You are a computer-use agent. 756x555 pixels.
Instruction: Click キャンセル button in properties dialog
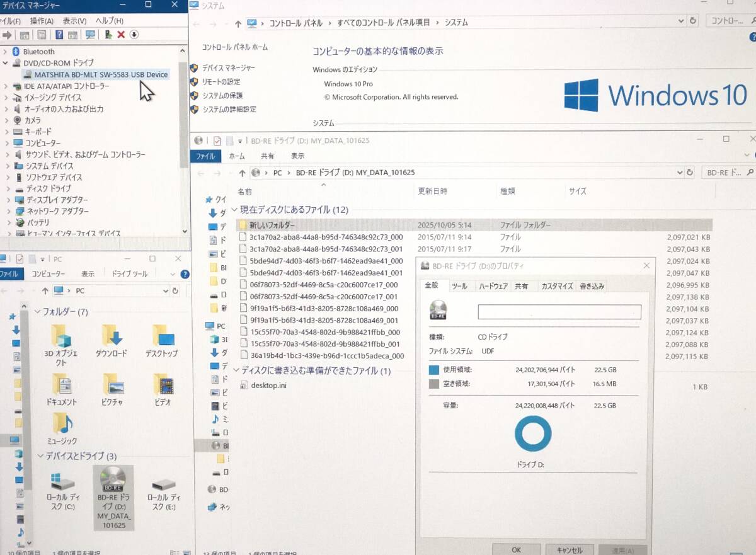[569, 549]
